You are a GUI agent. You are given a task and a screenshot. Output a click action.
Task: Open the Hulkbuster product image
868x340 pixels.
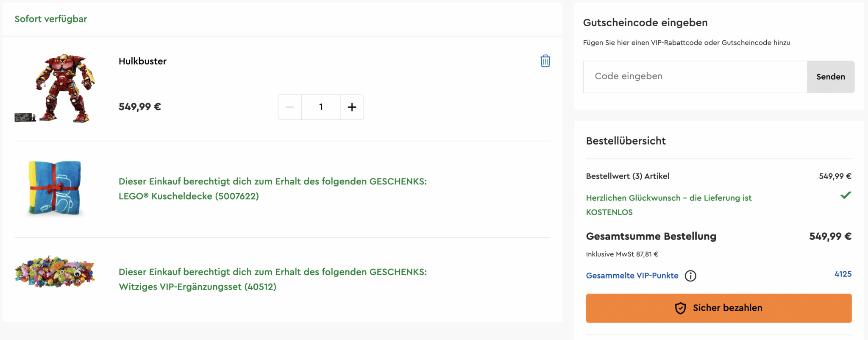(55, 88)
